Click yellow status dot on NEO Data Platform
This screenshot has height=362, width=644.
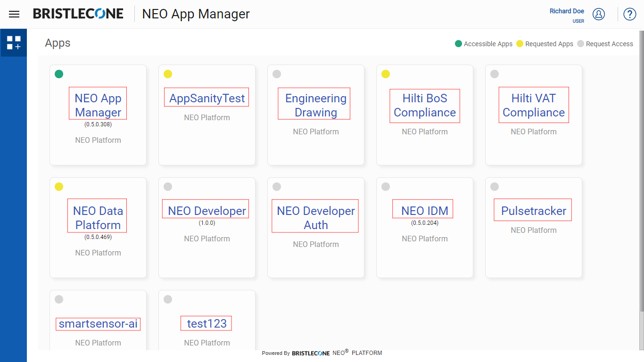(59, 187)
